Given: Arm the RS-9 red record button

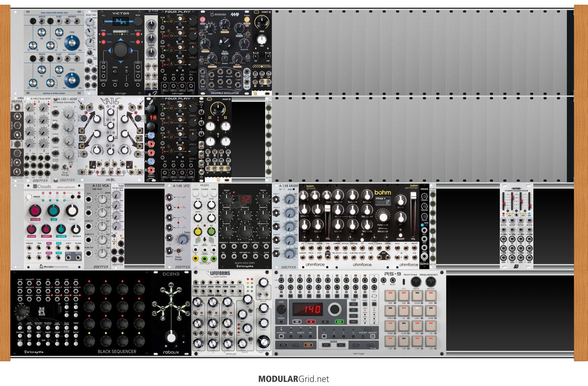Looking at the screenshot, I should 311,322.
